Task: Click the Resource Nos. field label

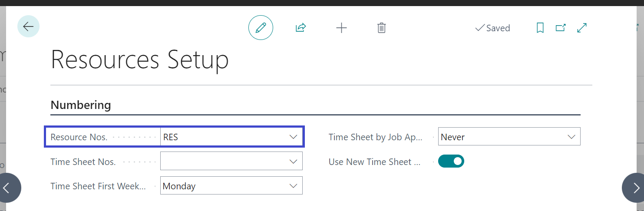Action: pos(79,137)
